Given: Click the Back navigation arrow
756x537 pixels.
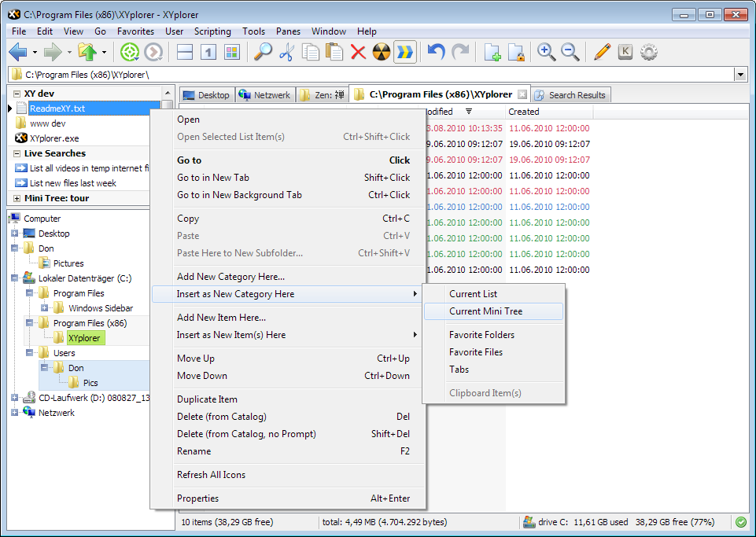Looking at the screenshot, I should pos(18,53).
